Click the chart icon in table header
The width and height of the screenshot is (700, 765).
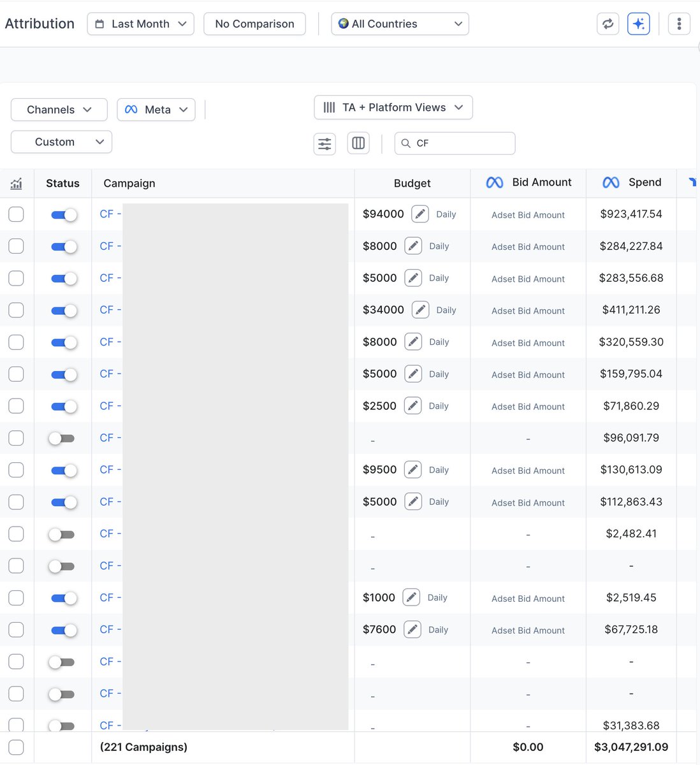(17, 184)
